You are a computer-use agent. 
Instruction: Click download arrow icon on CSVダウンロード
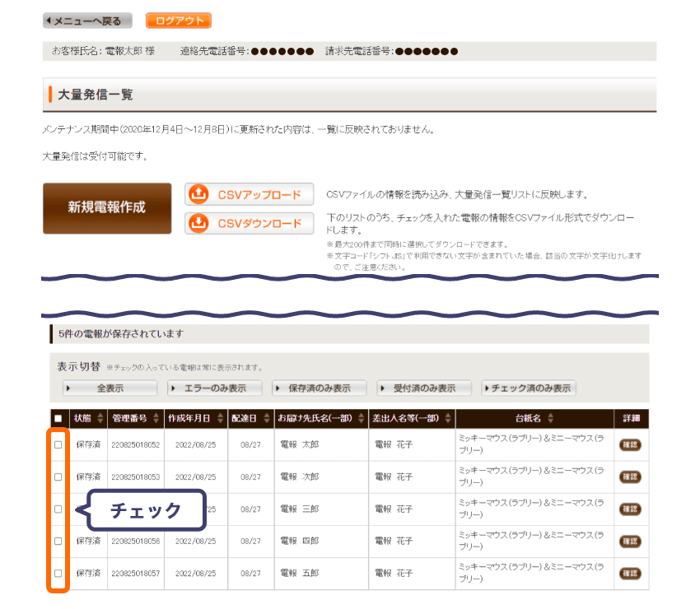(198, 223)
